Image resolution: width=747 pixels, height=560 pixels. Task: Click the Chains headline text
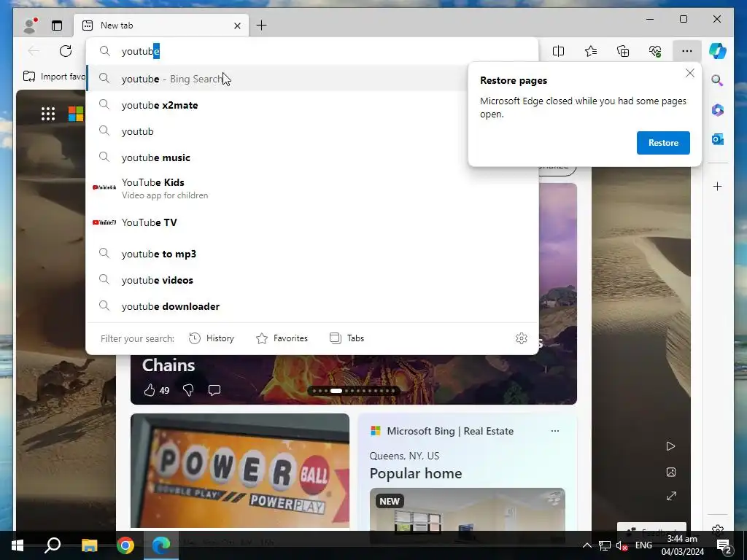point(169,365)
